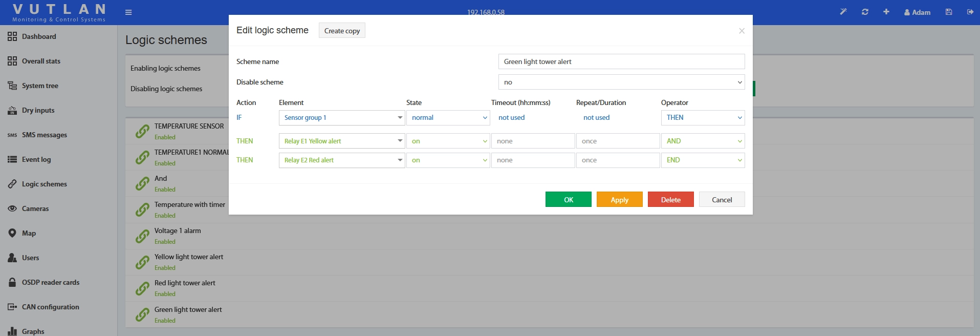The image size is (980, 336).
Task: Click chain link icon beside Yellow light tower alert
Action: tap(142, 262)
